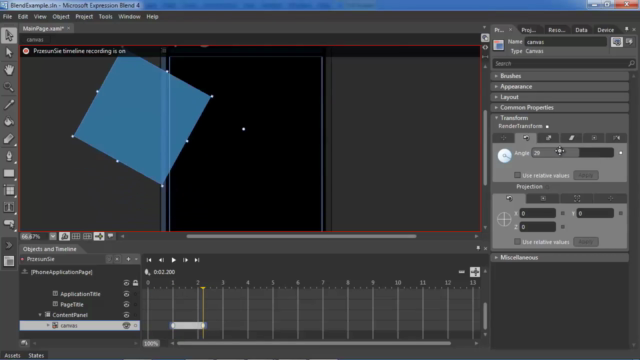Click the search magnifier in properties Search
This screenshot has height=360, width=640.
pyautogui.click(x=631, y=63)
